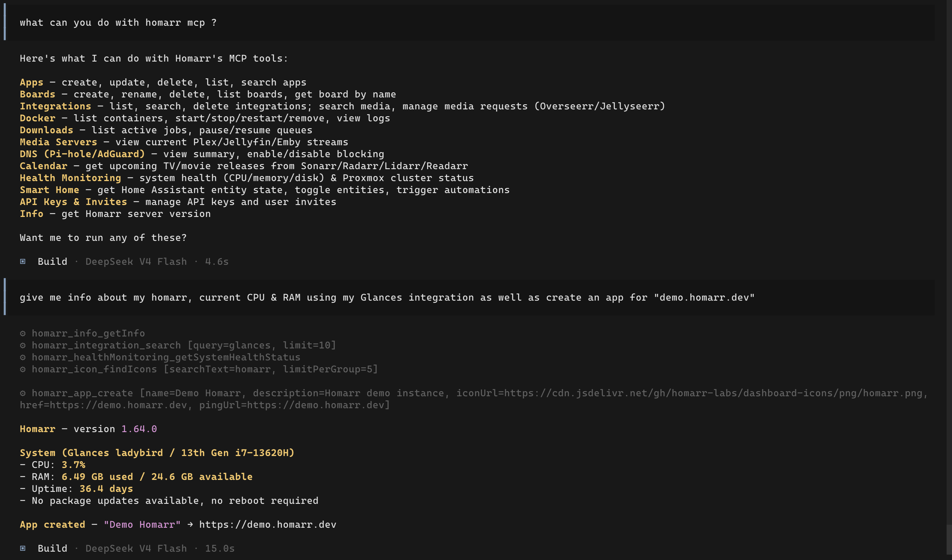The width and height of the screenshot is (952, 560).
Task: Click the square Build icon next to 15.0s
Action: point(23,548)
